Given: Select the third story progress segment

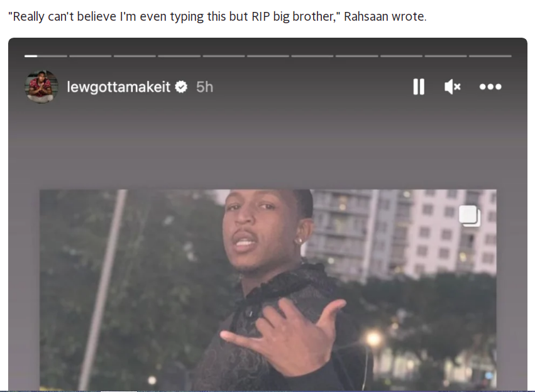Looking at the screenshot, I should point(135,56).
